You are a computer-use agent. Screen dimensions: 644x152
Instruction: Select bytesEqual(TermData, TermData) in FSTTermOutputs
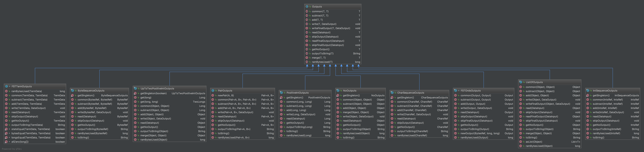click(31, 133)
